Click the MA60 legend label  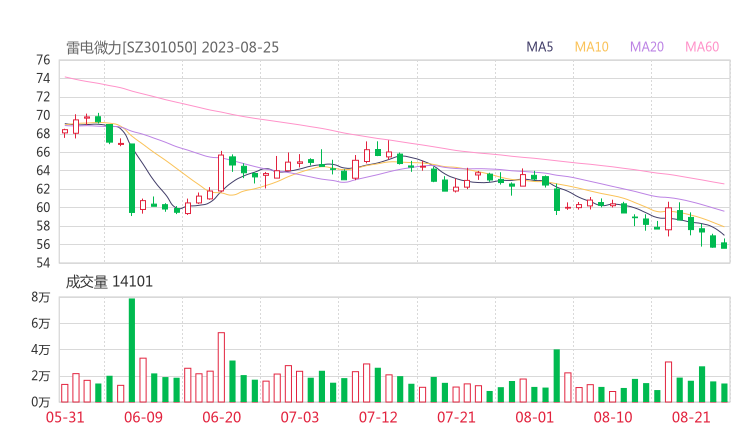click(702, 47)
